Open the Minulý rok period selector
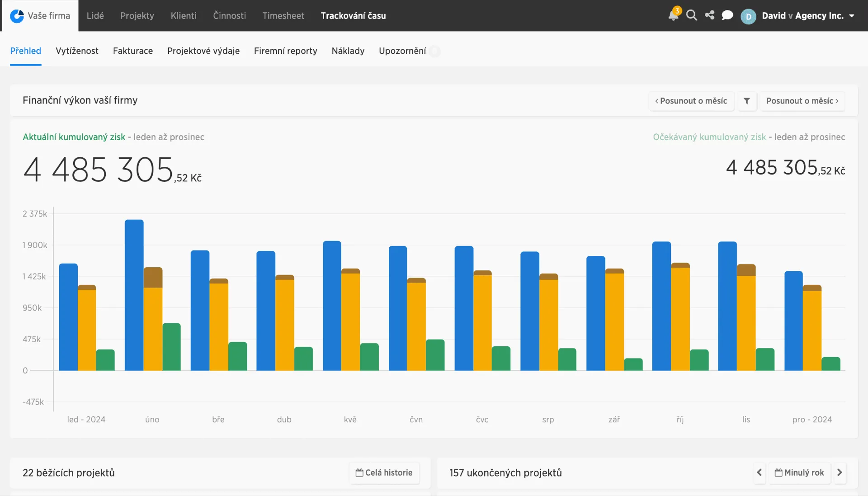This screenshot has width=868, height=496. pos(799,472)
